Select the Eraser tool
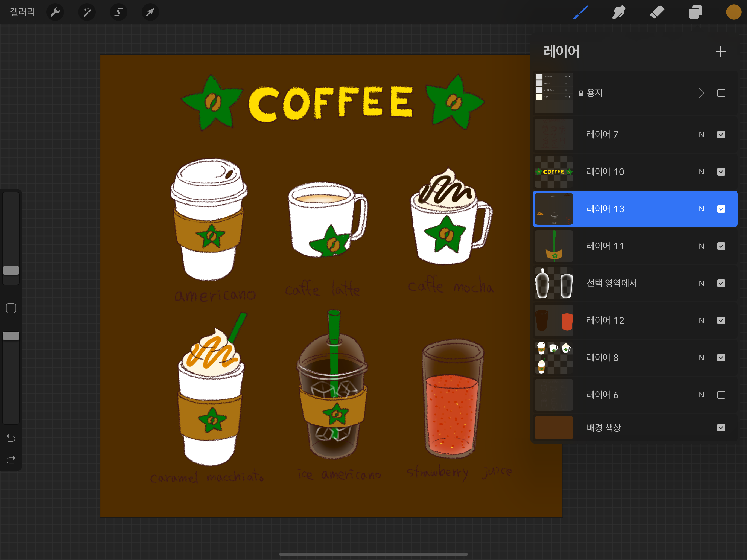The height and width of the screenshot is (560, 747). pyautogui.click(x=657, y=13)
